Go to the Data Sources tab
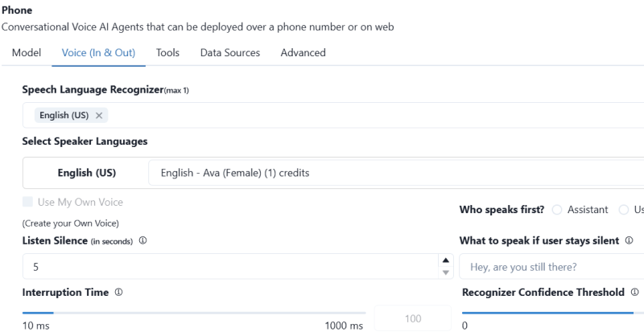The height and width of the screenshot is (336, 644). point(229,53)
